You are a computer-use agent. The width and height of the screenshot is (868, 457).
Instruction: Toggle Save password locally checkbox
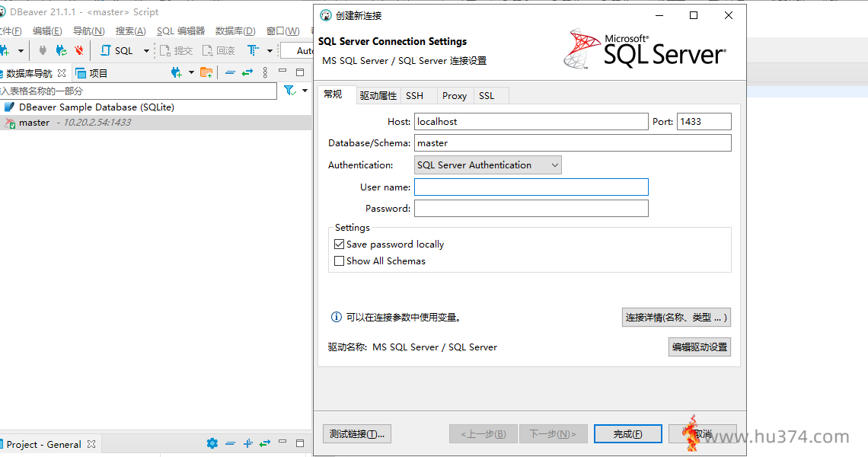coord(340,244)
